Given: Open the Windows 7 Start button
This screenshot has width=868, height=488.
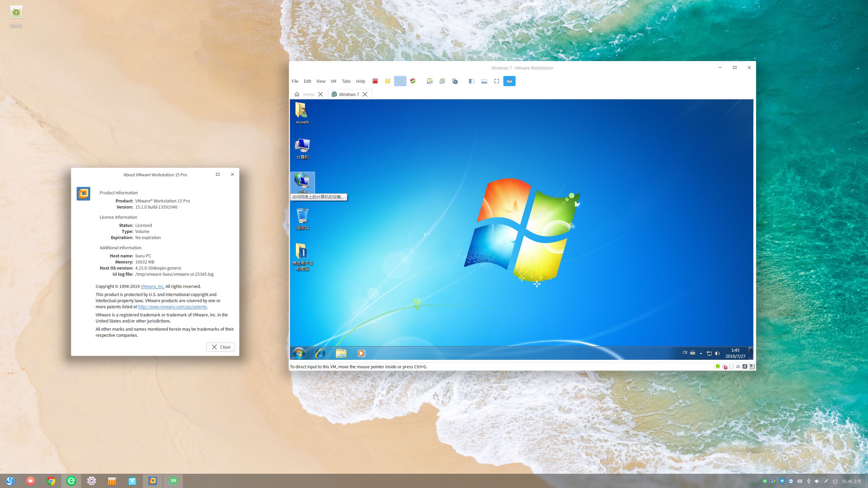Looking at the screenshot, I should click(299, 353).
